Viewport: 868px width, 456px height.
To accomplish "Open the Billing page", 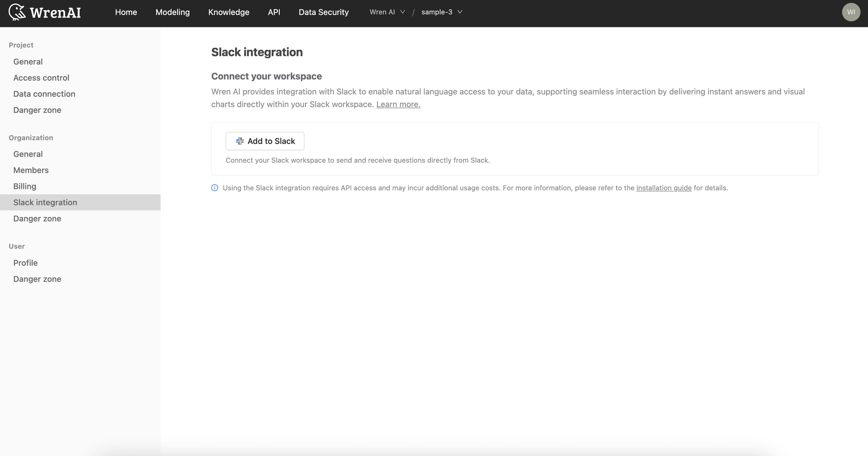I will (24, 186).
